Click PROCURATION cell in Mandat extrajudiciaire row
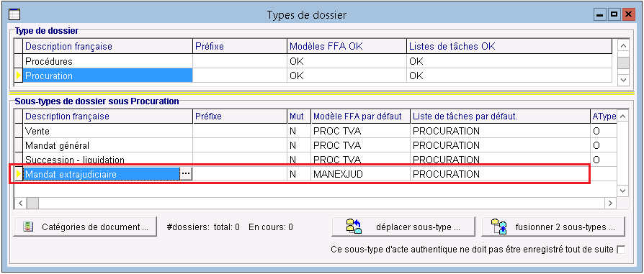 tap(499, 174)
